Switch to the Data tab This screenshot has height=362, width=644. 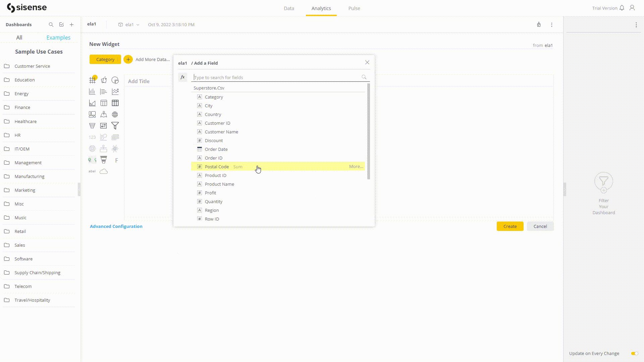289,8
